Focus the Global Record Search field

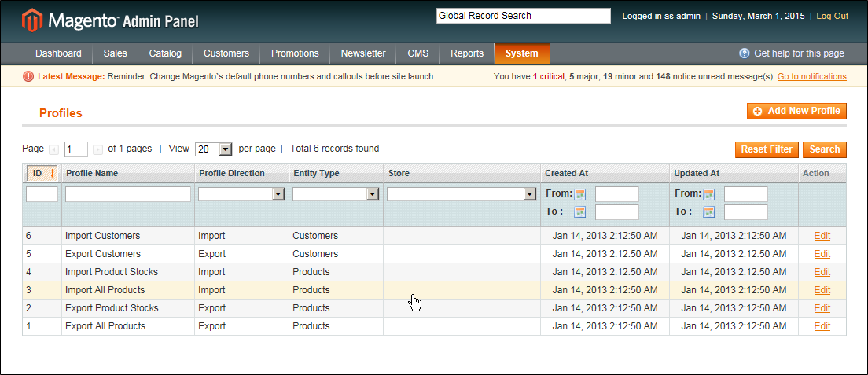[x=523, y=16]
